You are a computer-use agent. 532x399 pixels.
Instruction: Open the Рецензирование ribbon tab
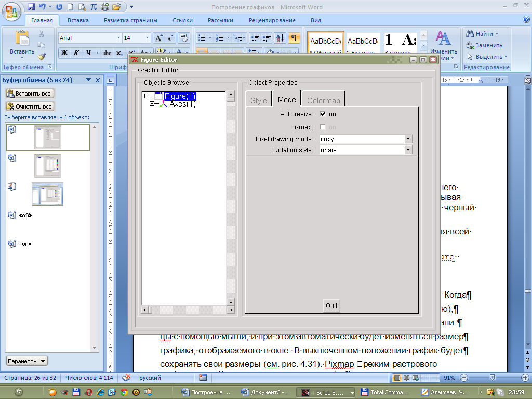[x=272, y=20]
